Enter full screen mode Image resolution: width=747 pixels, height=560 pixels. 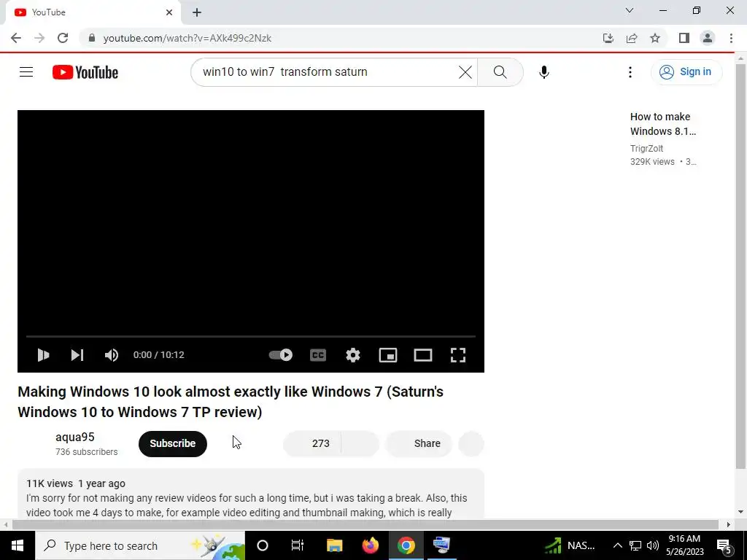point(458,355)
